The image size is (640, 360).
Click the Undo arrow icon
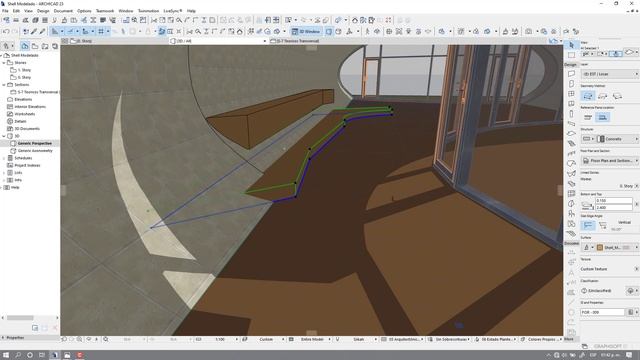tap(6, 31)
